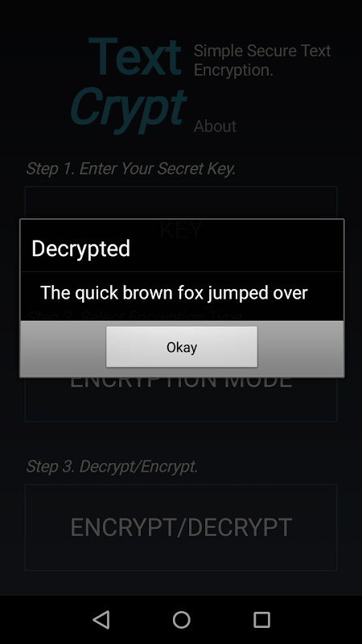Click the 'Step 1. Enter Your Secret Key.' label
This screenshot has height=644, width=362.
click(x=131, y=168)
